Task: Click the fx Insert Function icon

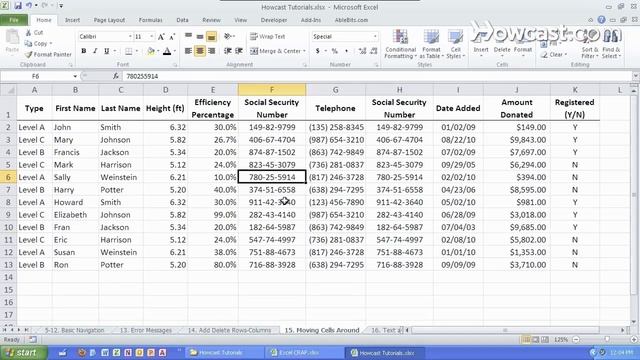Action: point(116,76)
